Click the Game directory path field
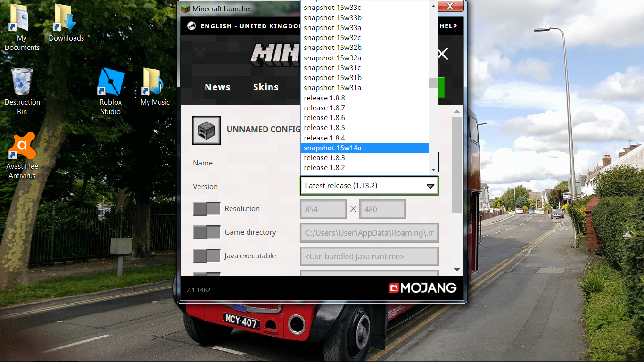The height and width of the screenshot is (362, 644). point(370,233)
